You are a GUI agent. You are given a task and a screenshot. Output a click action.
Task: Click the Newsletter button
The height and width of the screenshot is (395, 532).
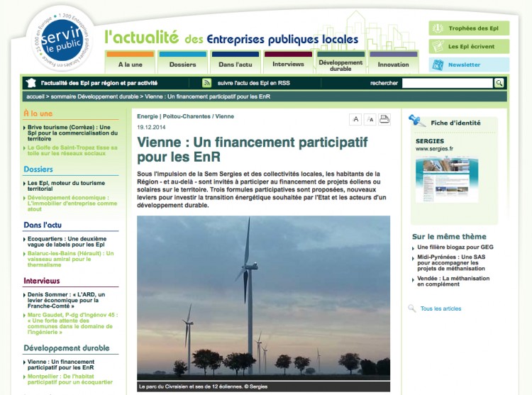point(469,65)
